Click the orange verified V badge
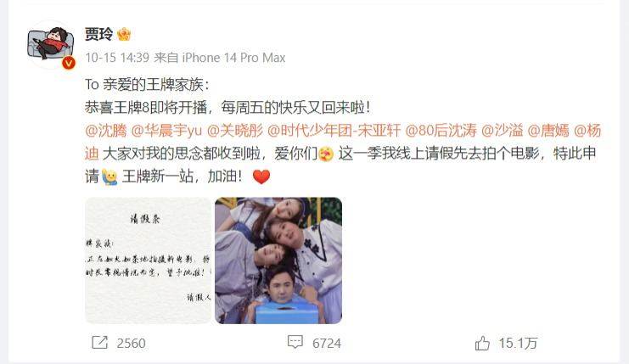Viewport: 629px width, 364px height. [x=69, y=63]
